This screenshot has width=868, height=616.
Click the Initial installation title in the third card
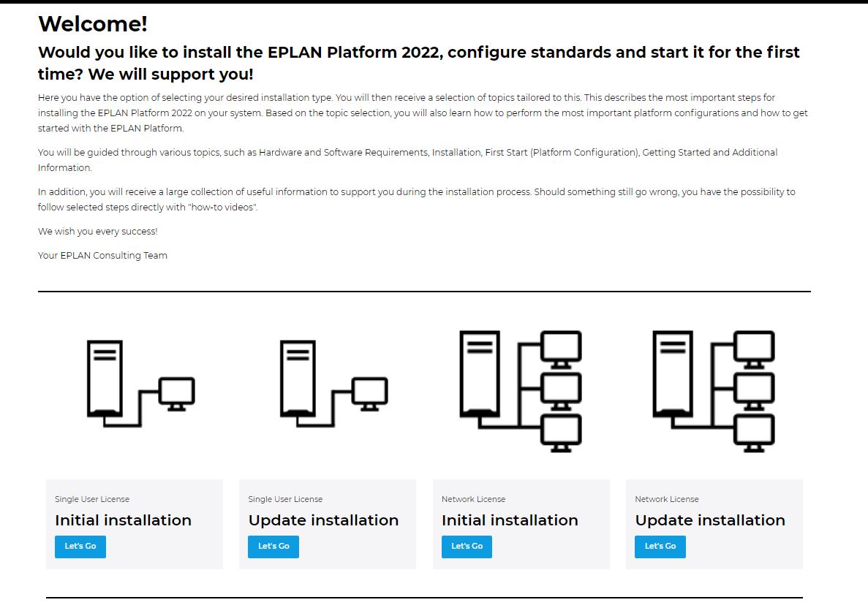(x=510, y=520)
